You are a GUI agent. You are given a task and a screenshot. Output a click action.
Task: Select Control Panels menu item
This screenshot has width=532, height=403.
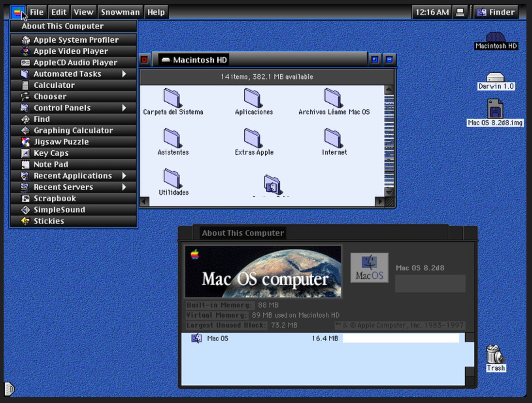[74, 108]
